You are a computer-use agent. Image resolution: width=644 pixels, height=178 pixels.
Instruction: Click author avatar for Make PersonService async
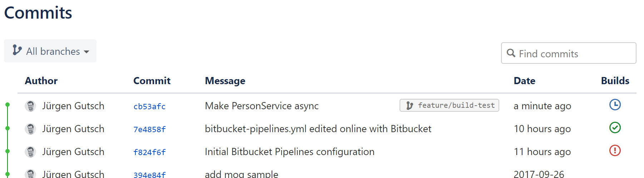[30, 106]
